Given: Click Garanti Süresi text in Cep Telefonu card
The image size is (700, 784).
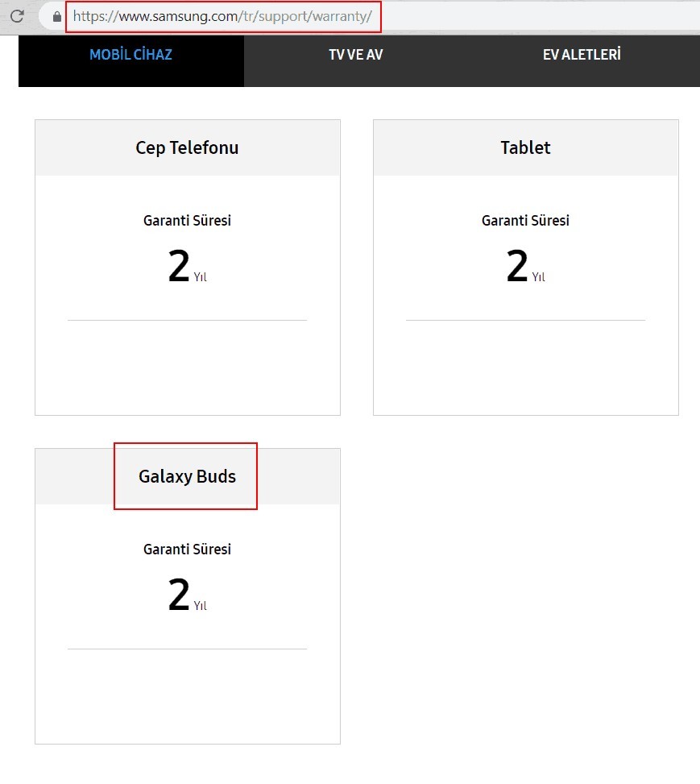Looking at the screenshot, I should point(187,221).
